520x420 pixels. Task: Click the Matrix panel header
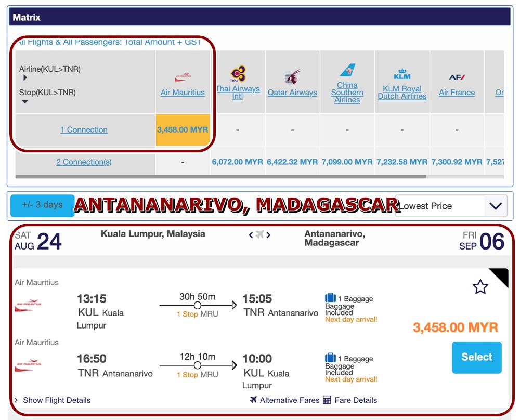(x=260, y=17)
